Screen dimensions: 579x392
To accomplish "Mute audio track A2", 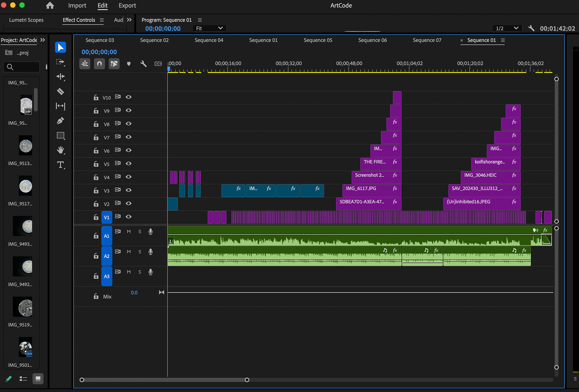I will tap(129, 251).
